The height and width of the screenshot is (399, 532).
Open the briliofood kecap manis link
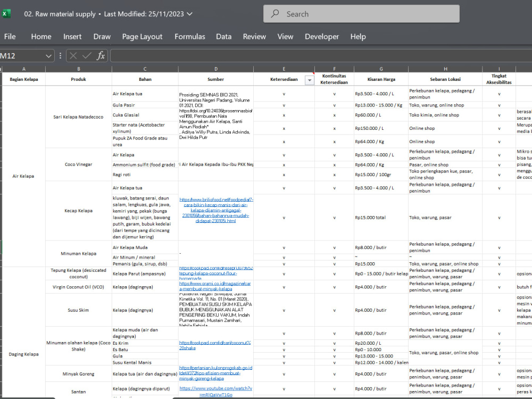216,210
